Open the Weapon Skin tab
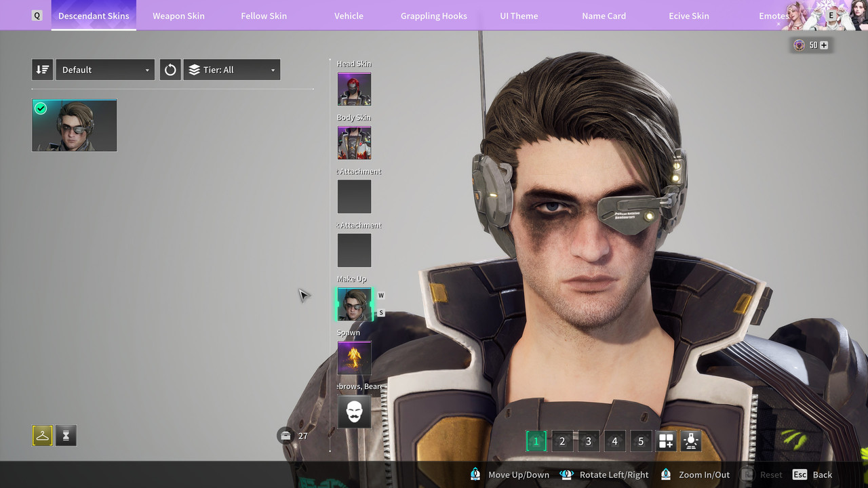The height and width of the screenshot is (488, 868). click(x=178, y=16)
